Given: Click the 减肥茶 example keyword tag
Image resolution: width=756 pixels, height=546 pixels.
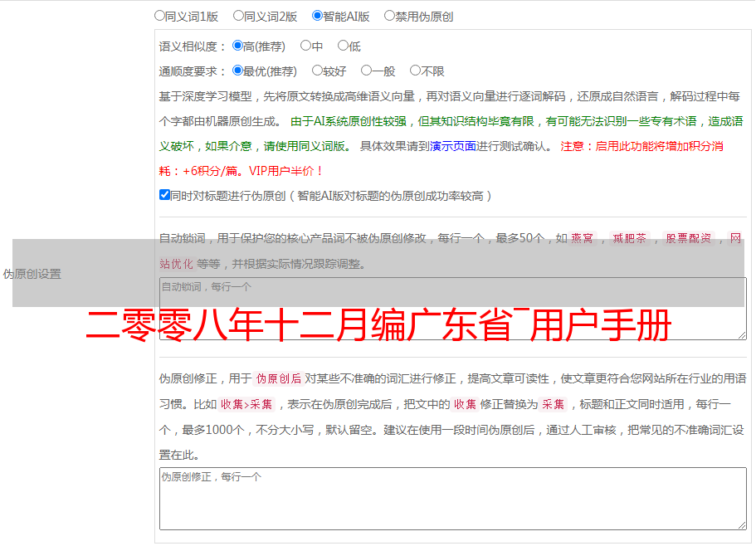Looking at the screenshot, I should [629, 238].
